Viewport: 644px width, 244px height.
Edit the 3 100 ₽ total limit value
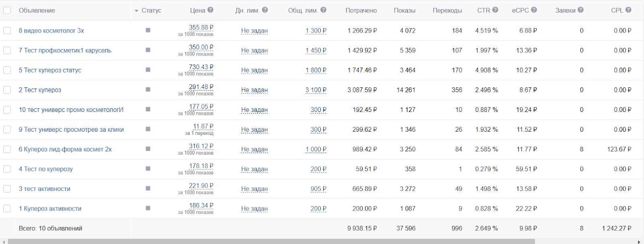coord(316,90)
